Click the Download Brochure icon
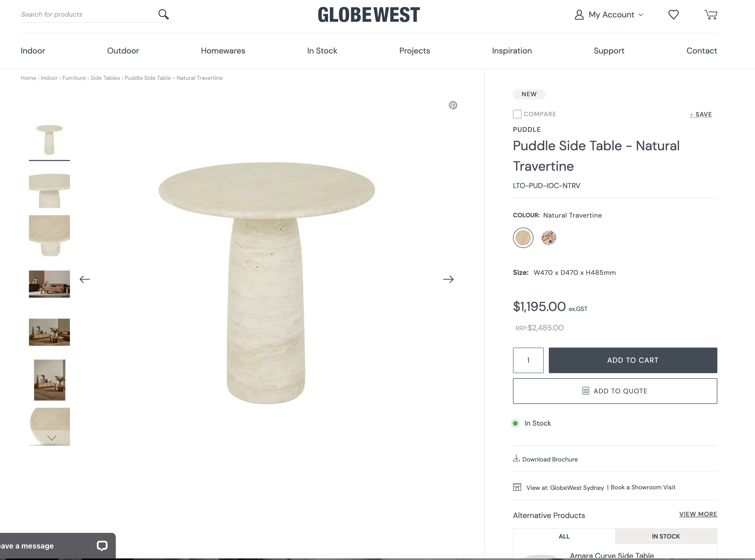Viewport: 755px width, 560px height. point(516,458)
